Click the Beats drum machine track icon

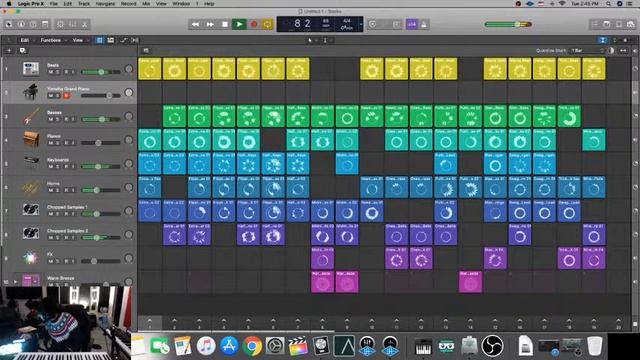coord(31,69)
